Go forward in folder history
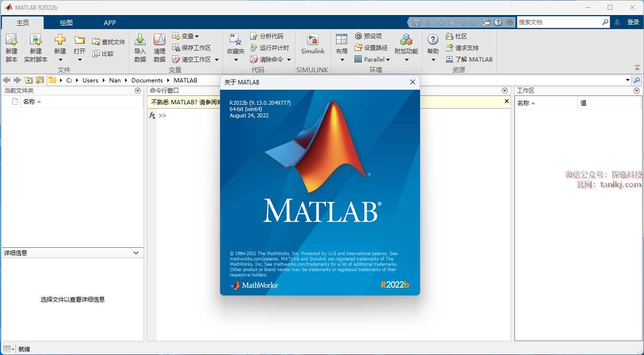The height and width of the screenshot is (355, 644). click(x=17, y=80)
